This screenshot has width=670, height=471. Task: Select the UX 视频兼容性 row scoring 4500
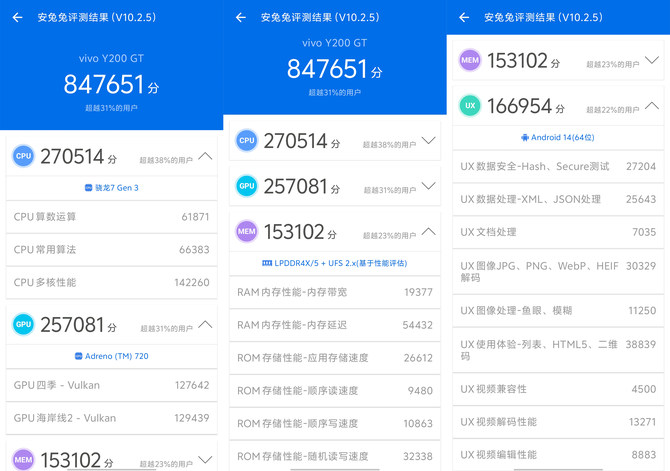click(x=558, y=389)
